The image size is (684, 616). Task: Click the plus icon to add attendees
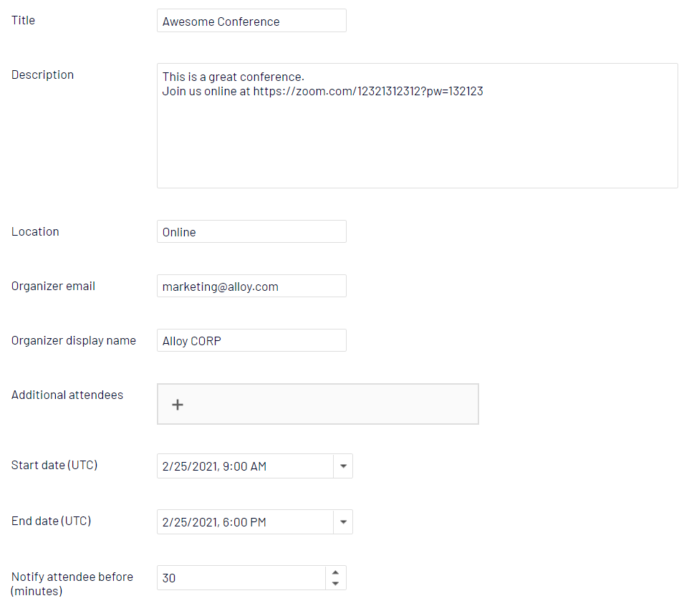pyautogui.click(x=178, y=405)
